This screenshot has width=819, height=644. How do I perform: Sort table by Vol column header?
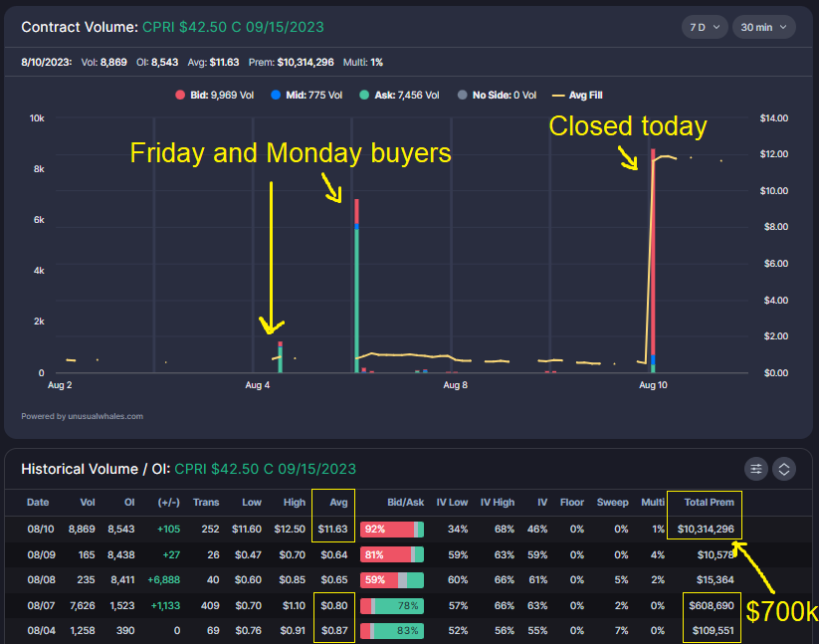point(88,503)
